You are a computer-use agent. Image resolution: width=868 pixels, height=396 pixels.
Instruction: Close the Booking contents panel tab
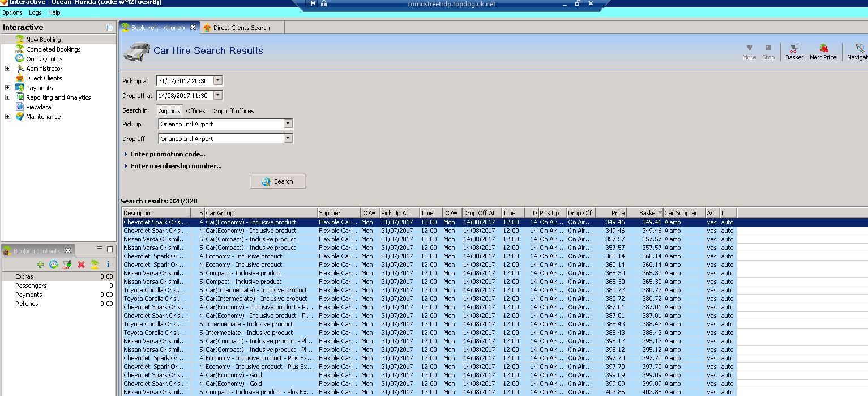(x=68, y=250)
